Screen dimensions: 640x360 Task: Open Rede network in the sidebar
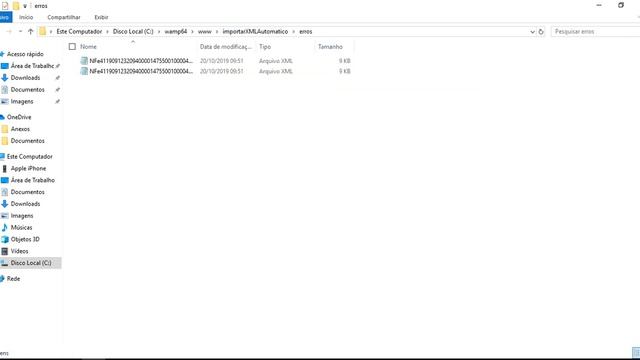pos(13,279)
